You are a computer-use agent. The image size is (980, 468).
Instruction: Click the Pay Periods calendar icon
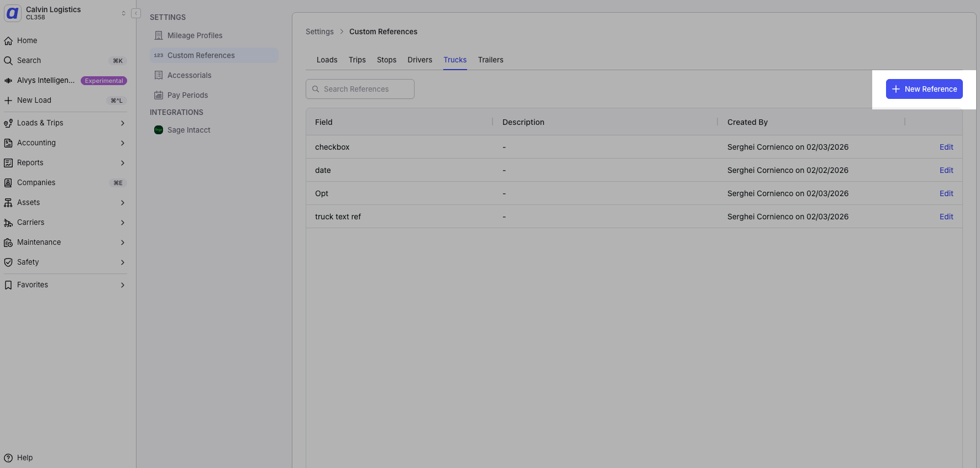tap(159, 95)
